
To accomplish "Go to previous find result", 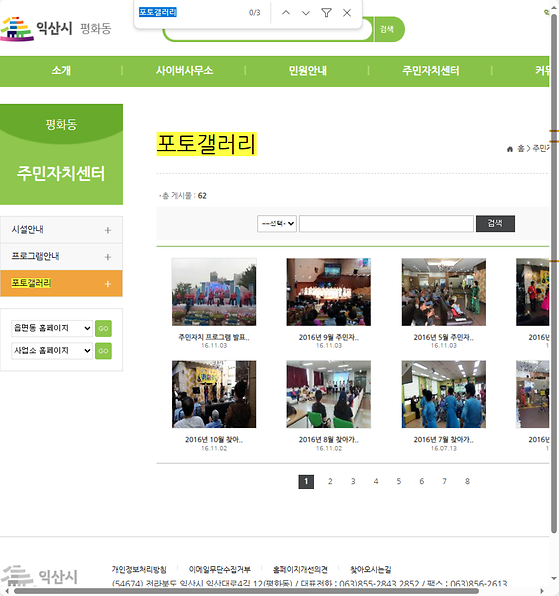I will pyautogui.click(x=286, y=13).
